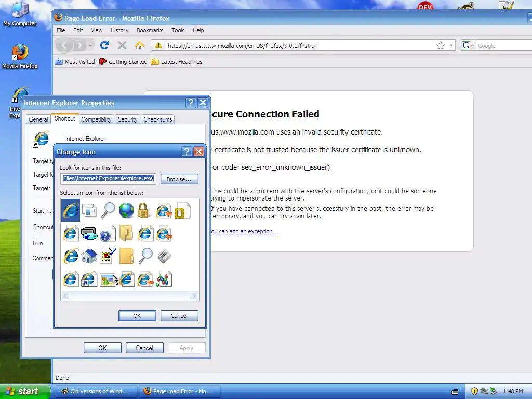Open the Firefox home page
This screenshot has height=399, width=532.
pyautogui.click(x=140, y=45)
